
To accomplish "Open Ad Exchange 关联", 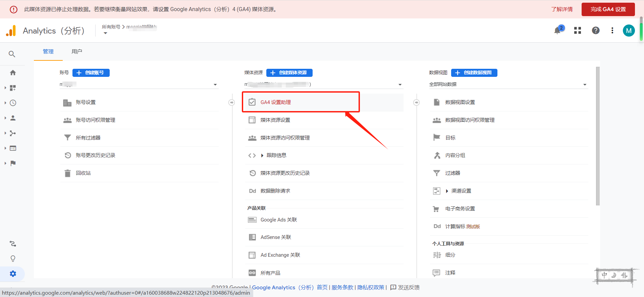I will 324,255.
